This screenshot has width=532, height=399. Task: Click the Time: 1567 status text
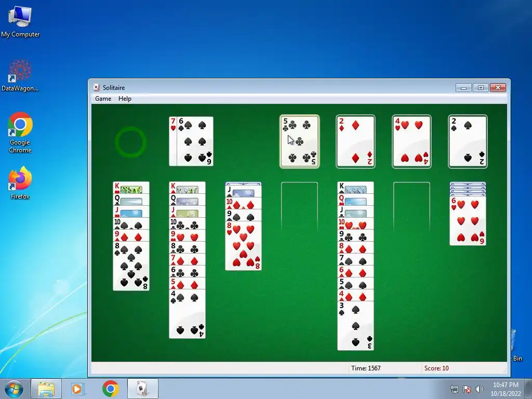[366, 368]
